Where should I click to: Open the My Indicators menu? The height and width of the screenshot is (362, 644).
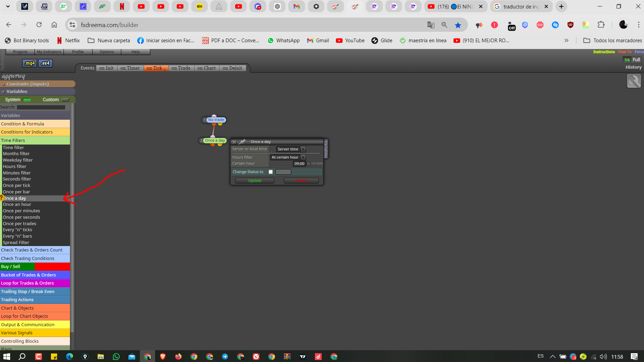[49, 52]
